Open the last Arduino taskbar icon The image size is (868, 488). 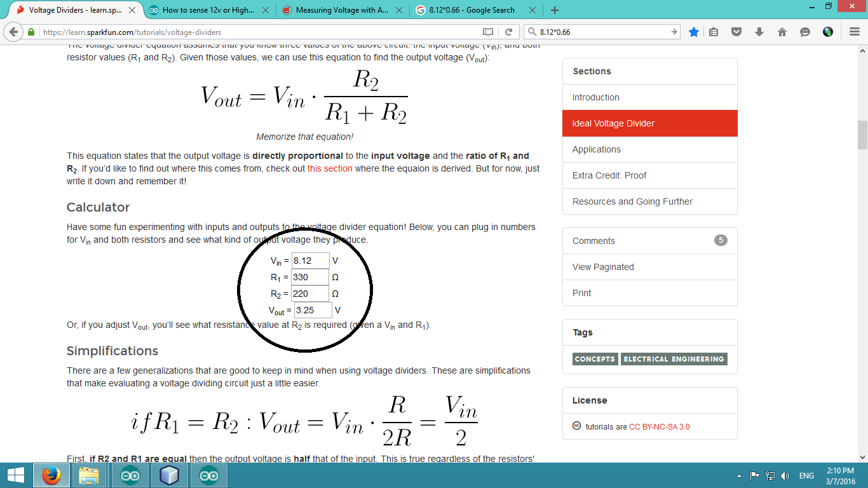(209, 475)
